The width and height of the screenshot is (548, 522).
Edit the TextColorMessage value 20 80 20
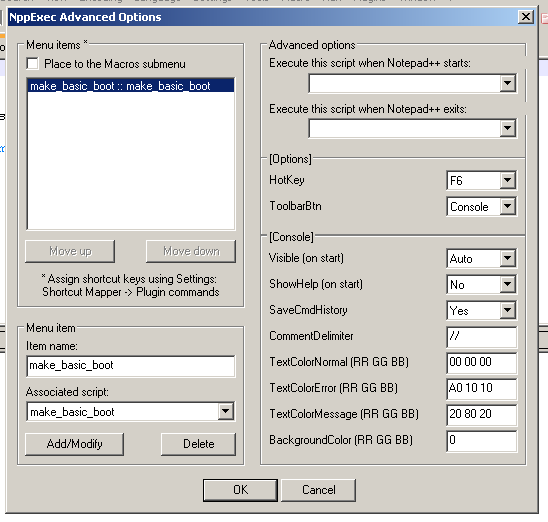(x=482, y=414)
